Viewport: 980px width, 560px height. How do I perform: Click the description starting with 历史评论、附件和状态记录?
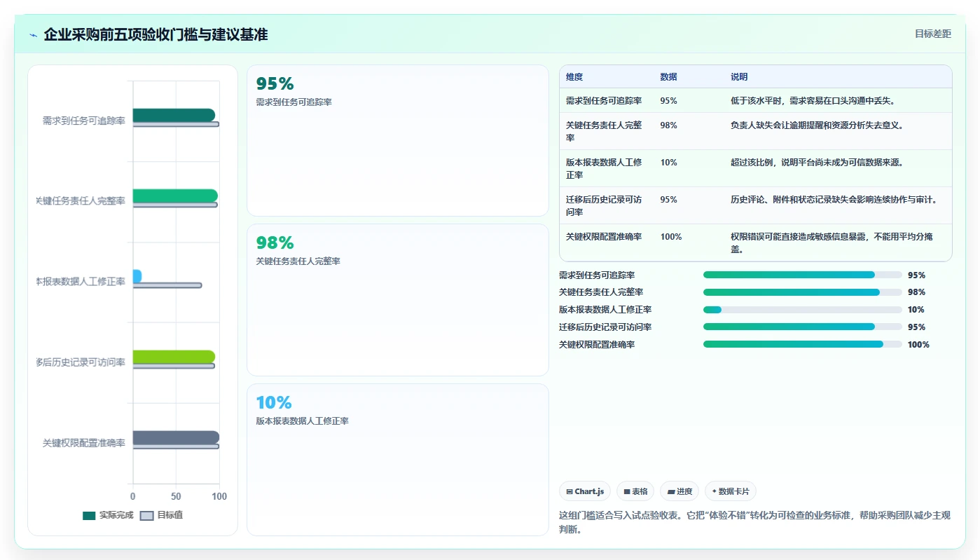(x=834, y=199)
